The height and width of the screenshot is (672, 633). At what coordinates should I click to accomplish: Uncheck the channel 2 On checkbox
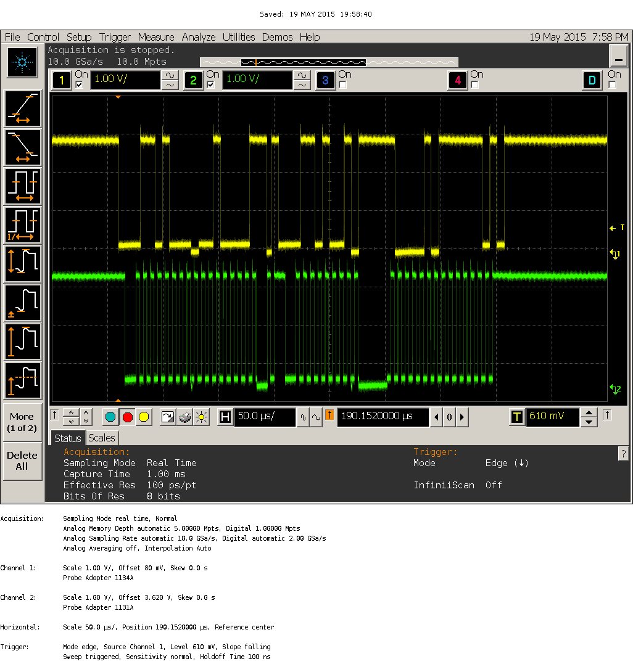[210, 85]
